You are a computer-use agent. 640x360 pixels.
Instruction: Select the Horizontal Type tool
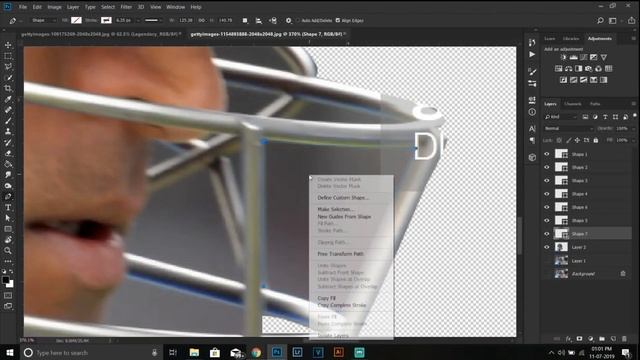coord(8,207)
